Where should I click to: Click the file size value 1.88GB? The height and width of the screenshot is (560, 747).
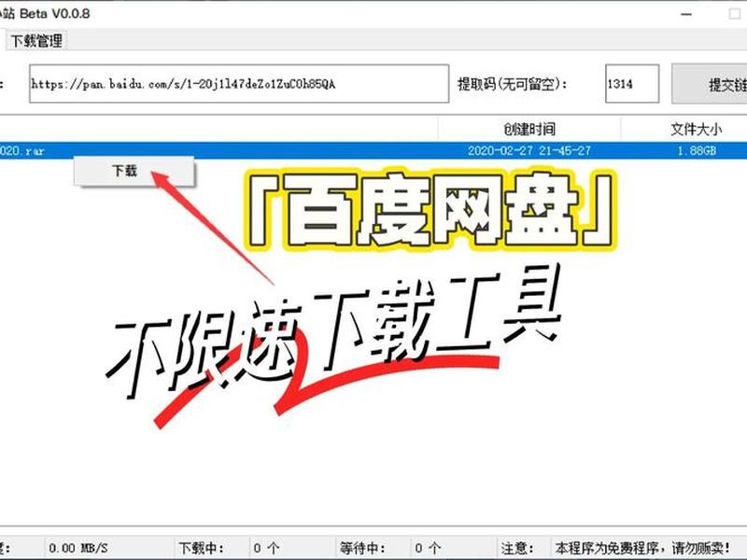[697, 151]
